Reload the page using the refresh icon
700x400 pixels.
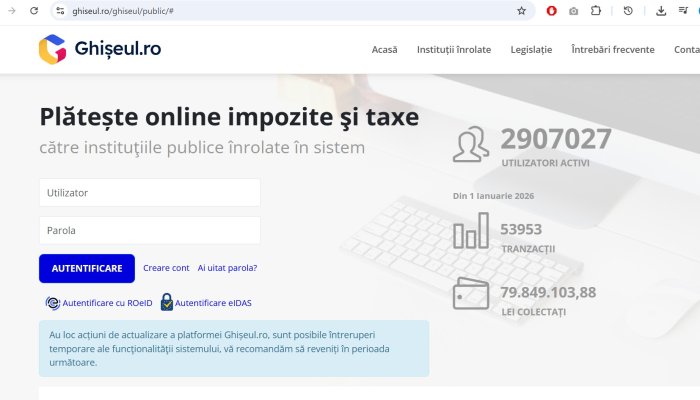(34, 11)
